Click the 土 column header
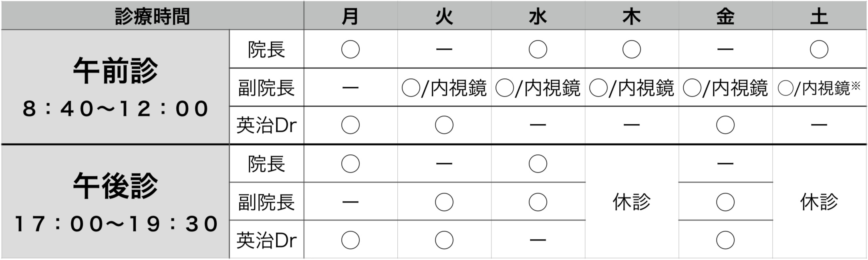 click(x=819, y=16)
